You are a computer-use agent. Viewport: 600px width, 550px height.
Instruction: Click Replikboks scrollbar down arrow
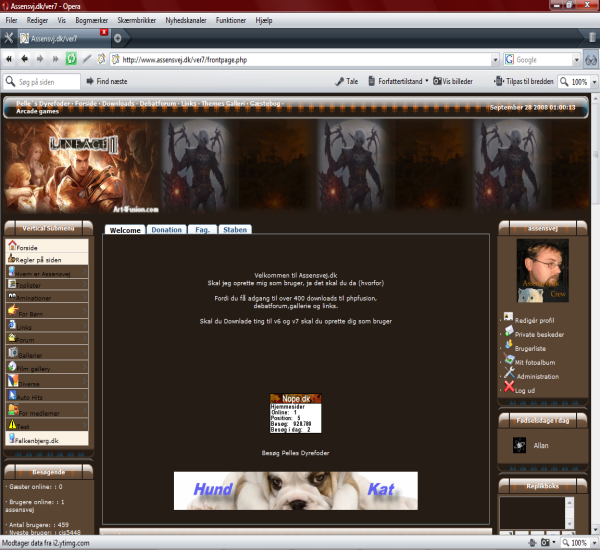coord(570,524)
